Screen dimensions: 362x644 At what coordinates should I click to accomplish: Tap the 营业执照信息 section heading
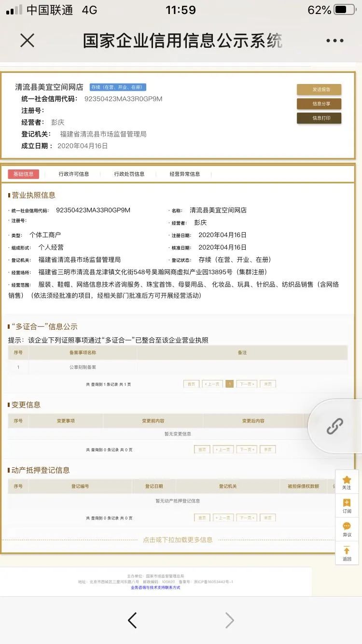coord(33,195)
